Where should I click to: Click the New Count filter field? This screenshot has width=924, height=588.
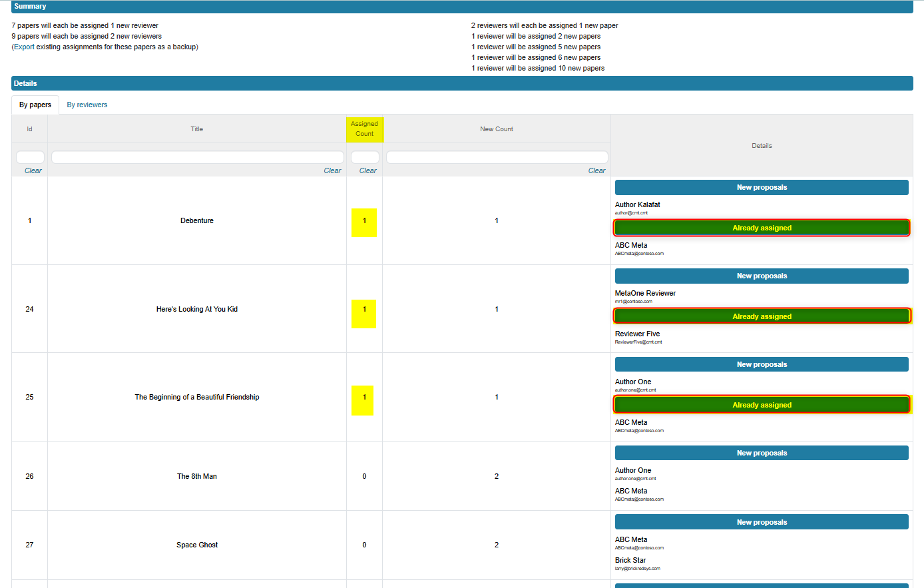coord(496,156)
